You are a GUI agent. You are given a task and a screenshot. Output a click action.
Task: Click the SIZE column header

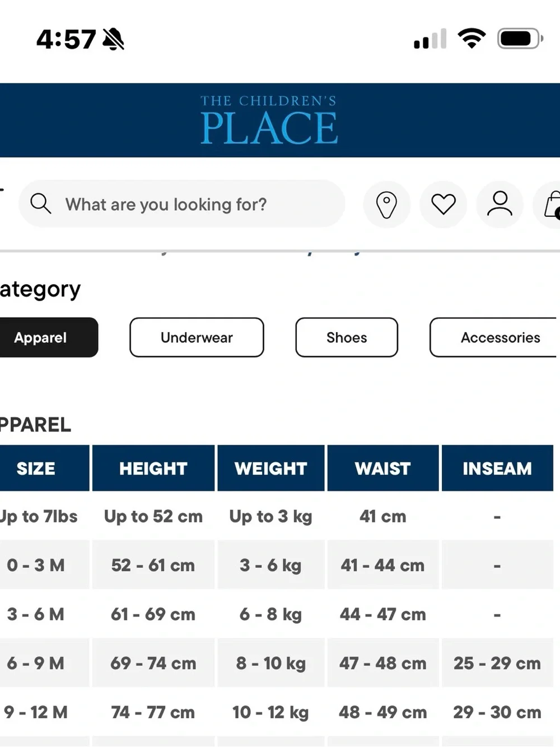pyautogui.click(x=44, y=468)
